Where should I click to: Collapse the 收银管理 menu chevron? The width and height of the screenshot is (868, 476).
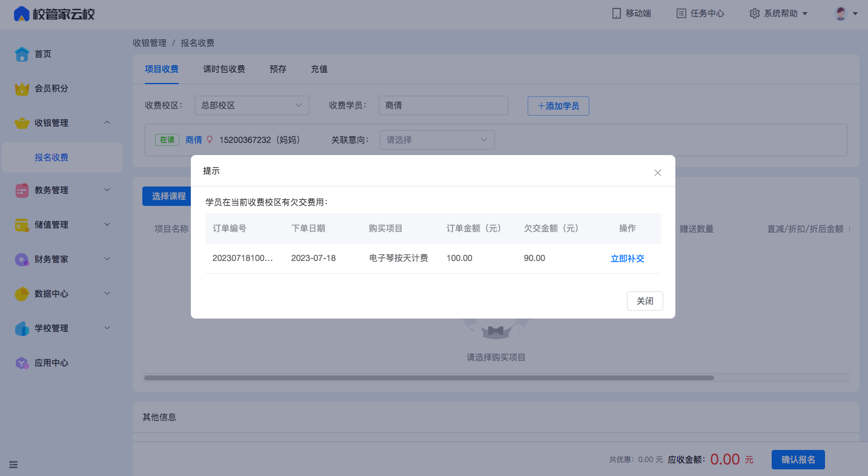coord(107,123)
